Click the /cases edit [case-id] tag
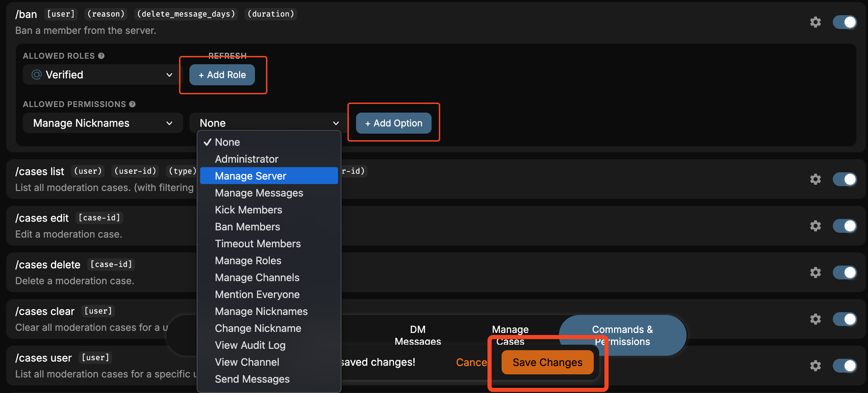 tap(99, 218)
